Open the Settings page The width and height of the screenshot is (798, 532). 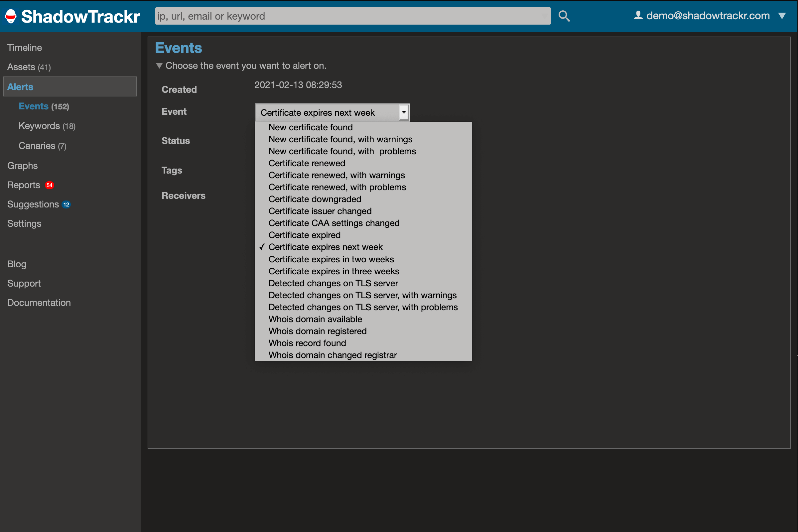coord(24,223)
